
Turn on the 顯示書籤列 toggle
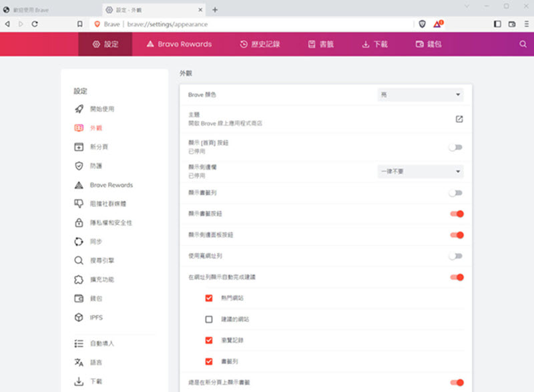(x=456, y=193)
